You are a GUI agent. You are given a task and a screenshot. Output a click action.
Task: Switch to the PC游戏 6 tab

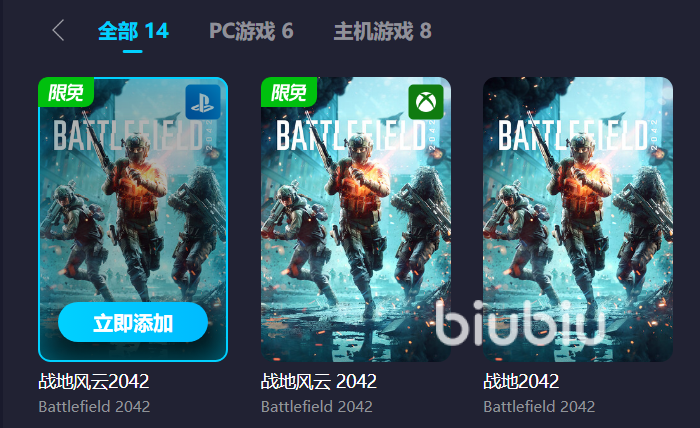click(x=251, y=31)
